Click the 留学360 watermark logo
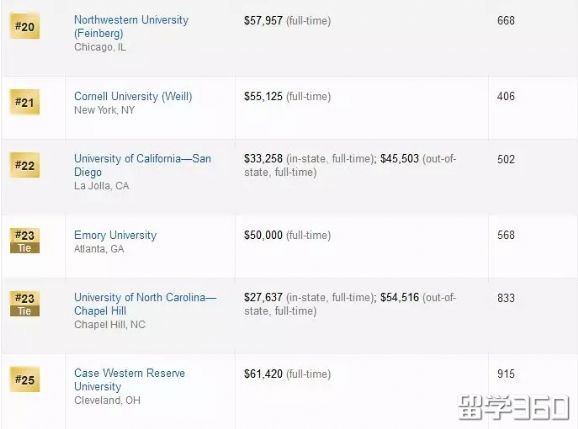The image size is (578, 429). click(514, 408)
